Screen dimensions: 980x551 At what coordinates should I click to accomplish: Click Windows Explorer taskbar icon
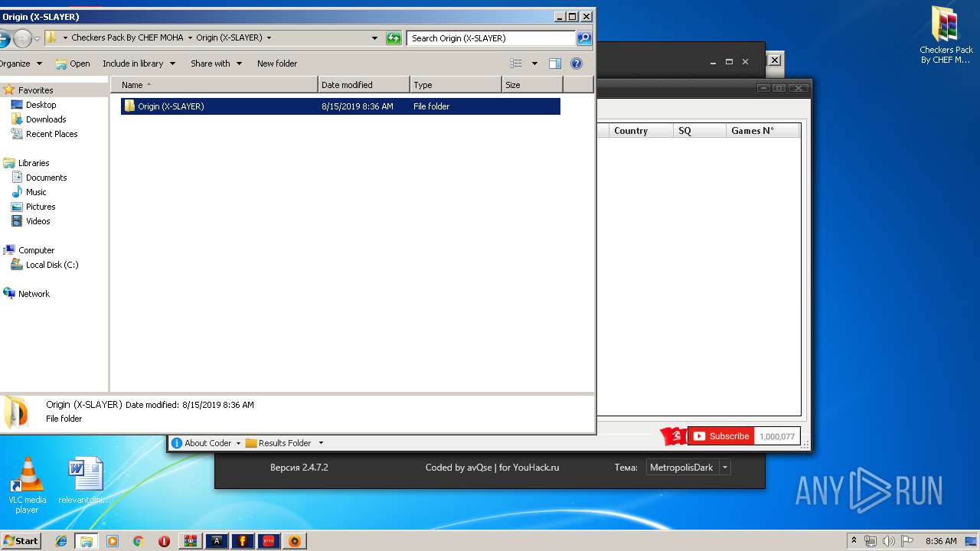point(87,541)
